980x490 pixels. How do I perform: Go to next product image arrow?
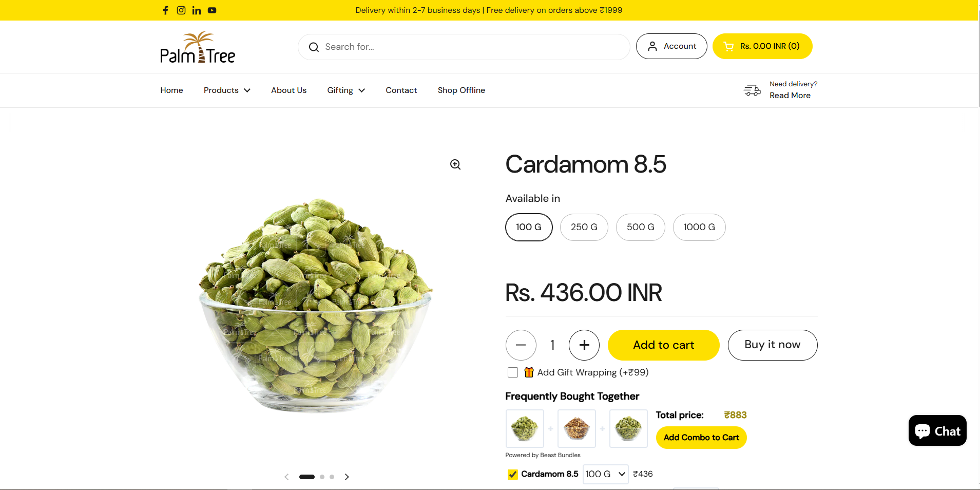(347, 477)
